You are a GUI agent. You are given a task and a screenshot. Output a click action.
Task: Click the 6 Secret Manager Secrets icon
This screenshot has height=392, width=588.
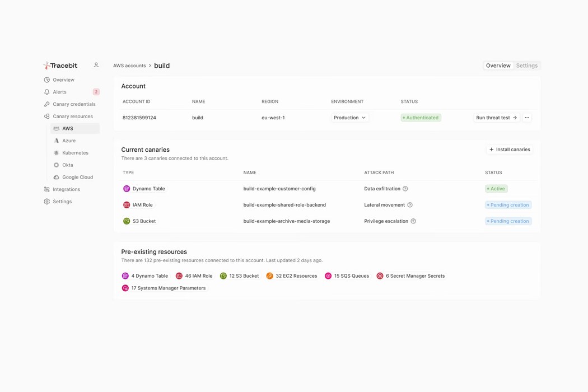[x=380, y=276]
